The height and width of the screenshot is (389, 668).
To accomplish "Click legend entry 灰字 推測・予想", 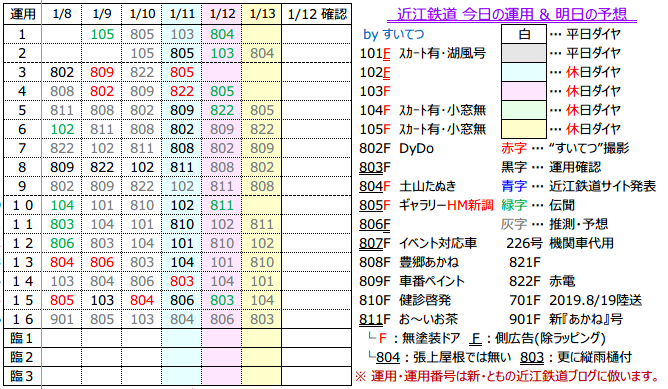I will [555, 224].
